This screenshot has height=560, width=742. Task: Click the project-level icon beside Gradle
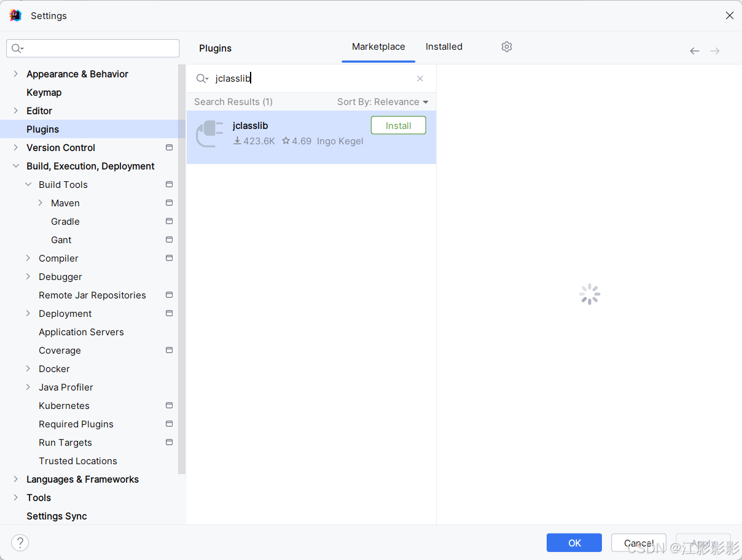170,221
